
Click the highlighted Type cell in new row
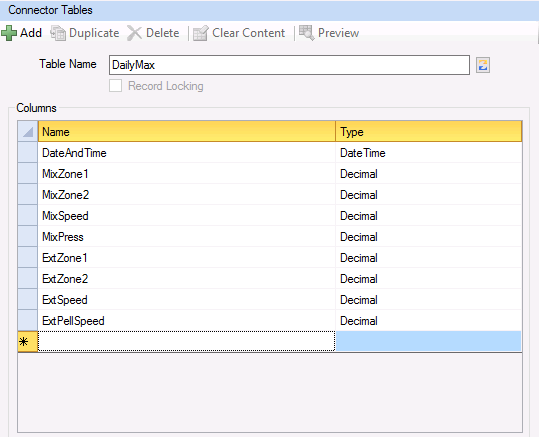point(429,341)
